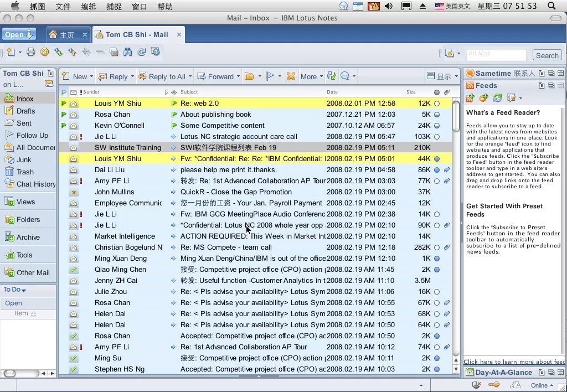Click the envelope icon under Tom CB Shi
Image resolution: width=567 pixels, height=392 pixels.
(x=49, y=84)
